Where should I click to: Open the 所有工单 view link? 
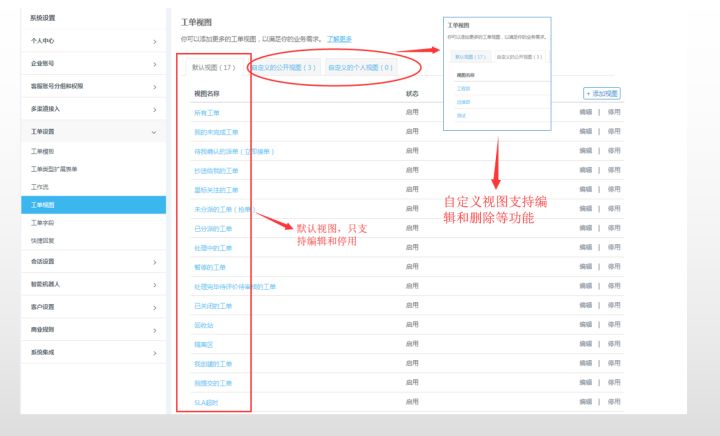pos(207,113)
